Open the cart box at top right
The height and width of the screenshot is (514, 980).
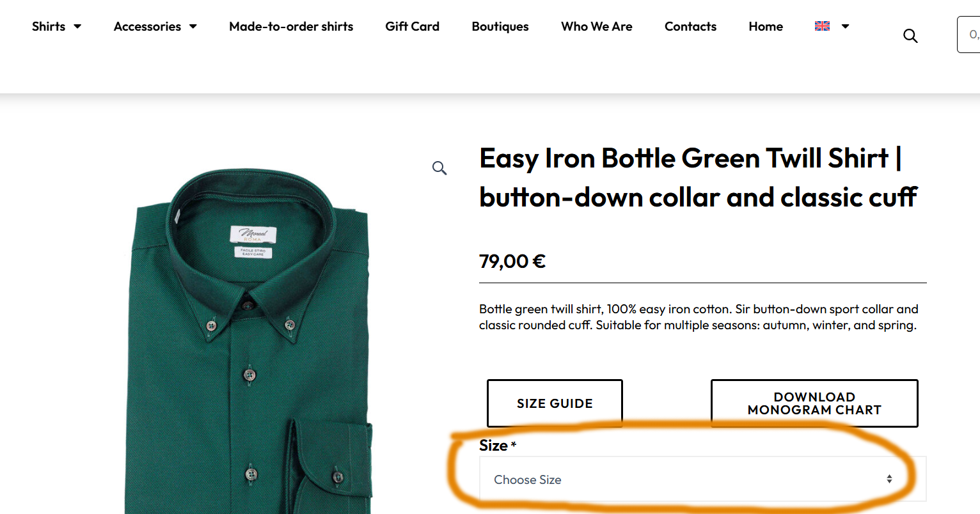tap(969, 35)
